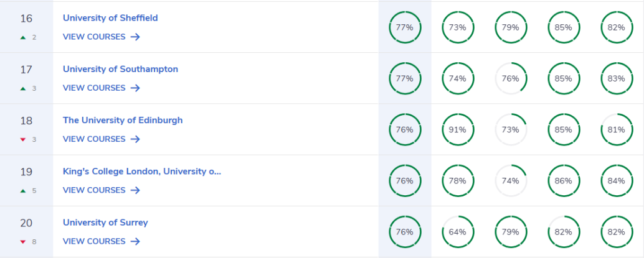Click the arrow icon beside Southampton's View Courses
This screenshot has height=258, width=644.
(136, 88)
